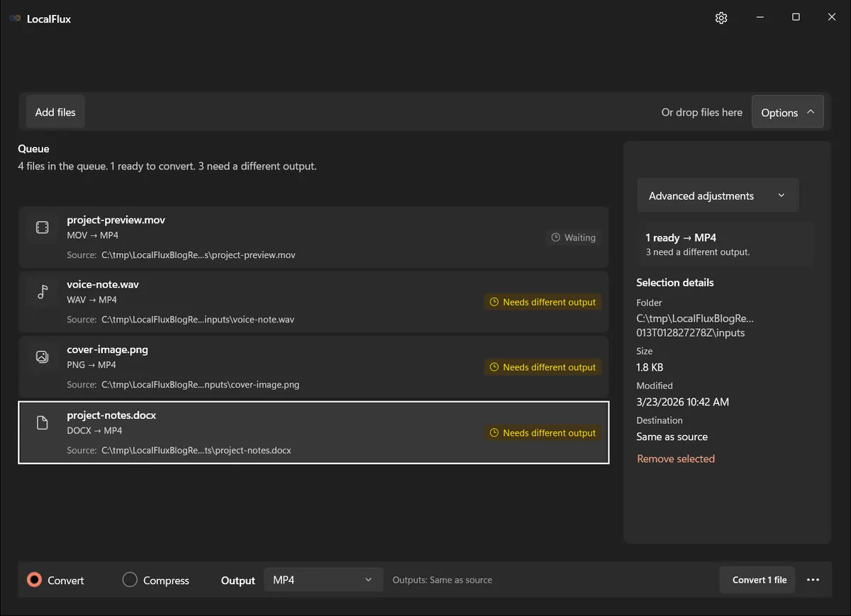The image size is (851, 616).
Task: Click the Waiting status badge
Action: pos(574,237)
